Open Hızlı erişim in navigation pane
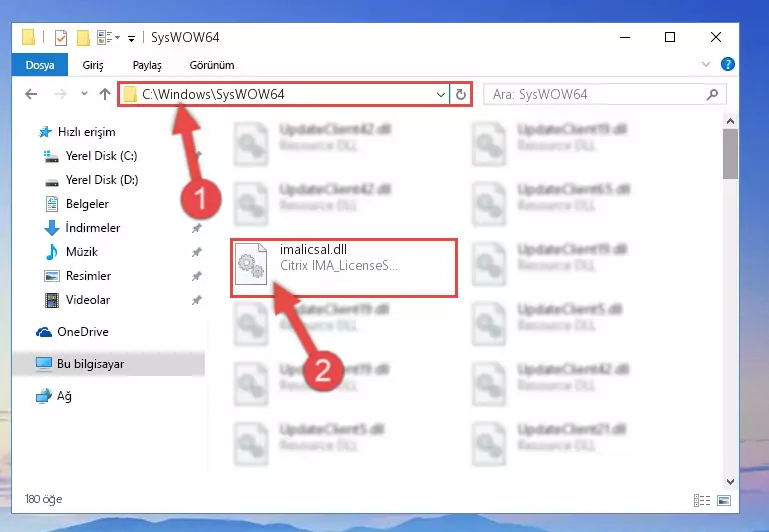The height and width of the screenshot is (532, 769). pyautogui.click(x=86, y=132)
